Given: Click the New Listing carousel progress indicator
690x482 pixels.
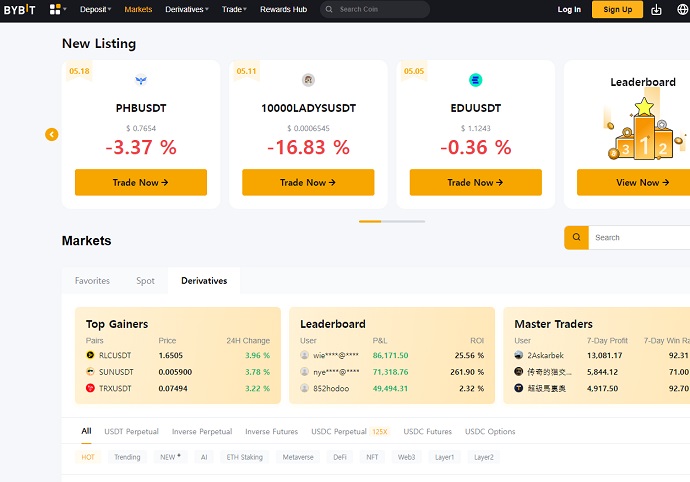Looking at the screenshot, I should pos(392,221).
